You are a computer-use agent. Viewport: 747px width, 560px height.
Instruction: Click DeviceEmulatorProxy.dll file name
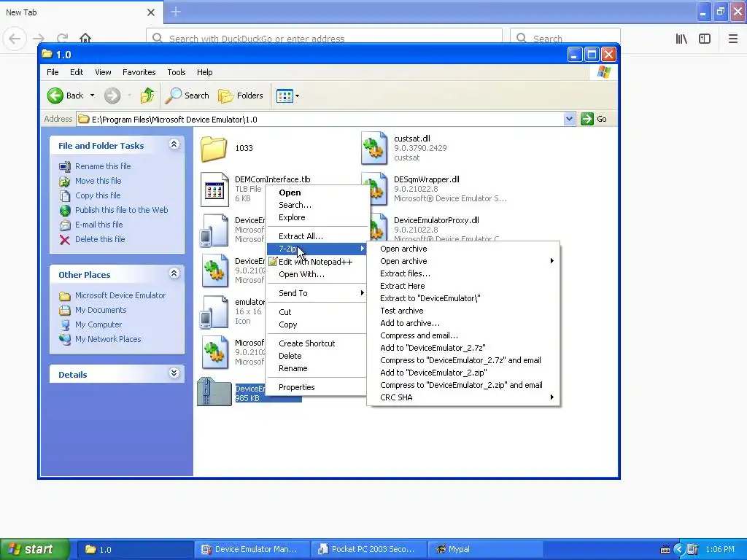(436, 220)
